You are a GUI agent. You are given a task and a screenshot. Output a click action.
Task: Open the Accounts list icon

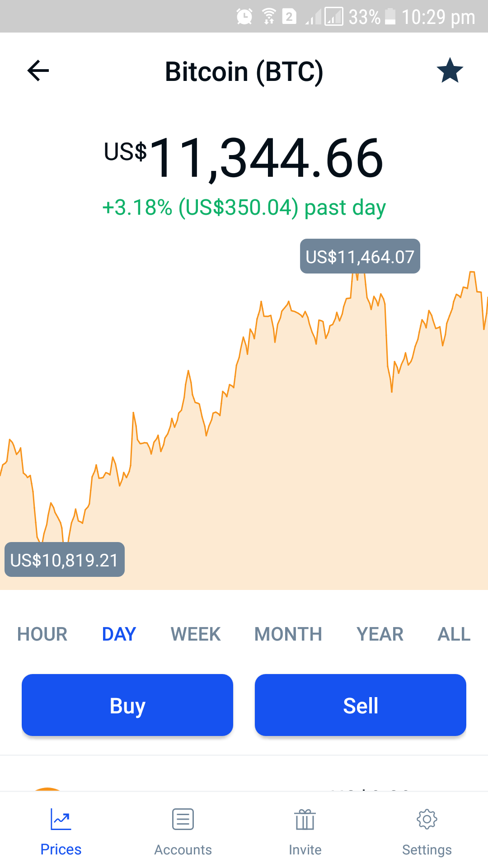183,819
